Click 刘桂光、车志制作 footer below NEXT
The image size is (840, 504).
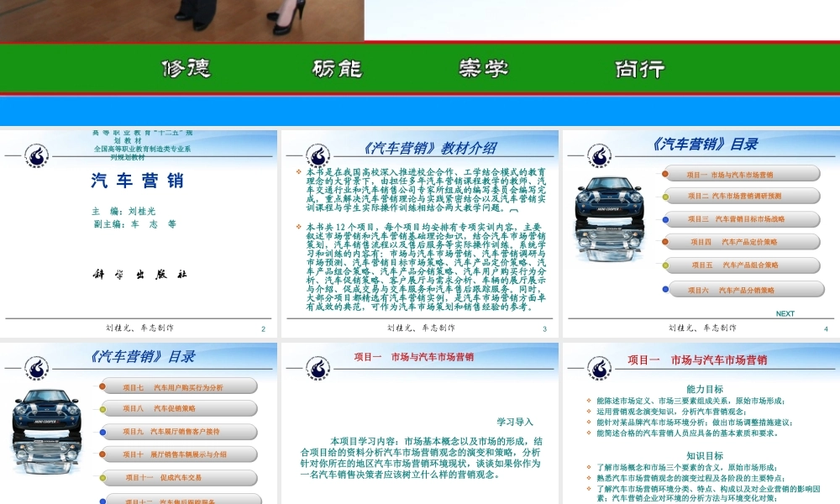click(x=701, y=328)
